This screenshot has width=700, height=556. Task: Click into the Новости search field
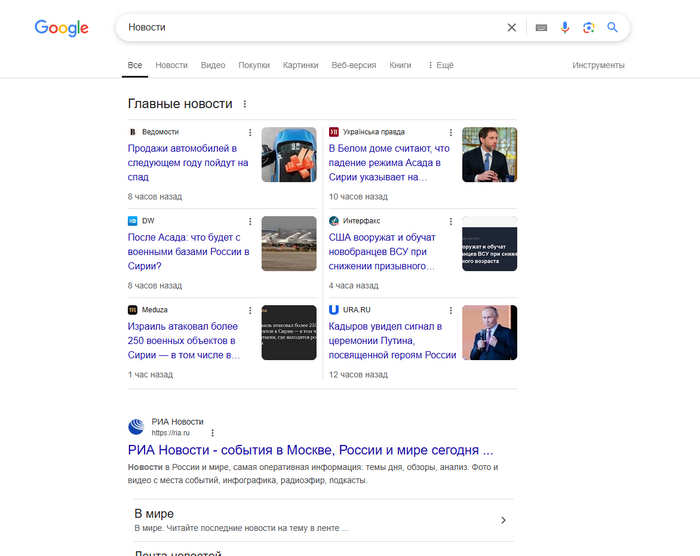pyautogui.click(x=312, y=28)
